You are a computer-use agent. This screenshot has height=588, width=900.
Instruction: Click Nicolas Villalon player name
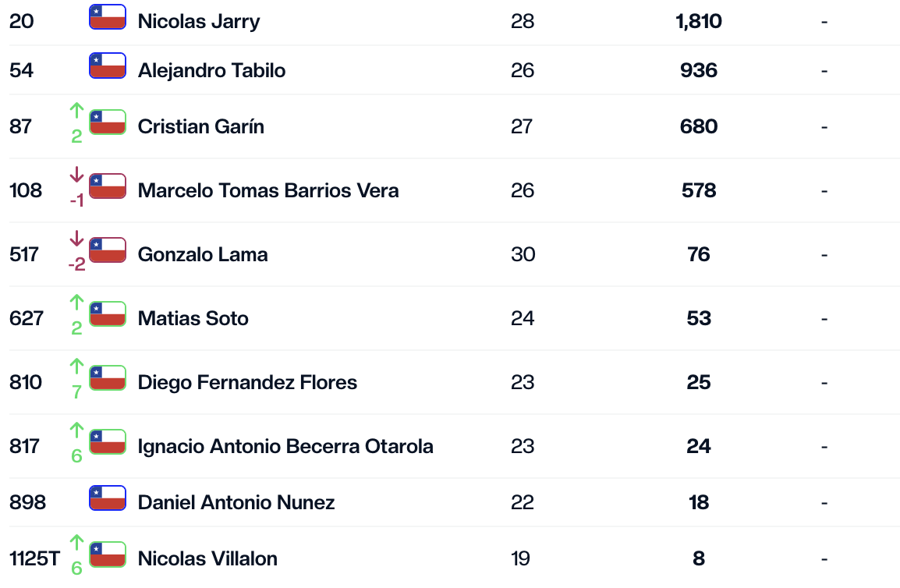[x=207, y=558]
